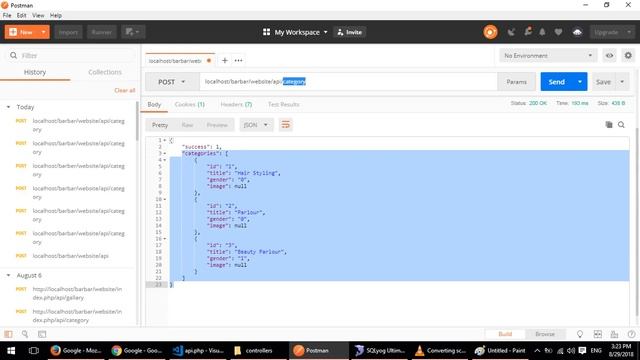Click the Runner button
This screenshot has width=640, height=360.
click(x=102, y=32)
